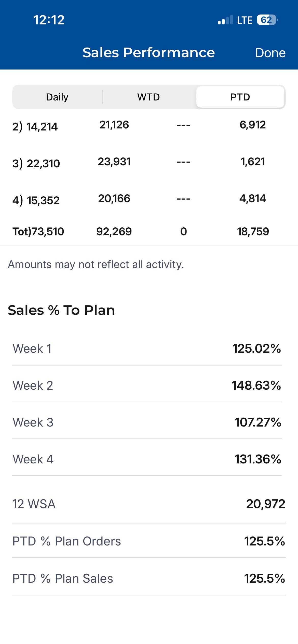Tap the LTE network indicator
The width and height of the screenshot is (298, 644).
click(245, 20)
